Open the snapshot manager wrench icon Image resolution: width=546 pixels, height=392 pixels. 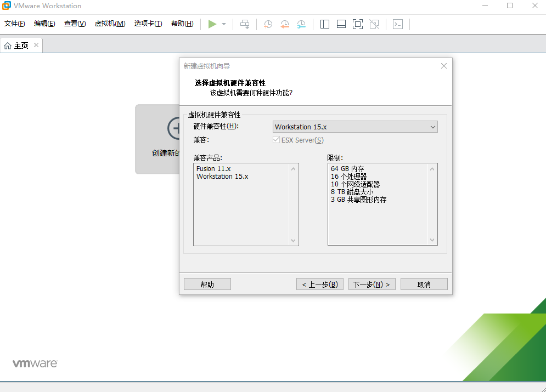tap(301, 24)
